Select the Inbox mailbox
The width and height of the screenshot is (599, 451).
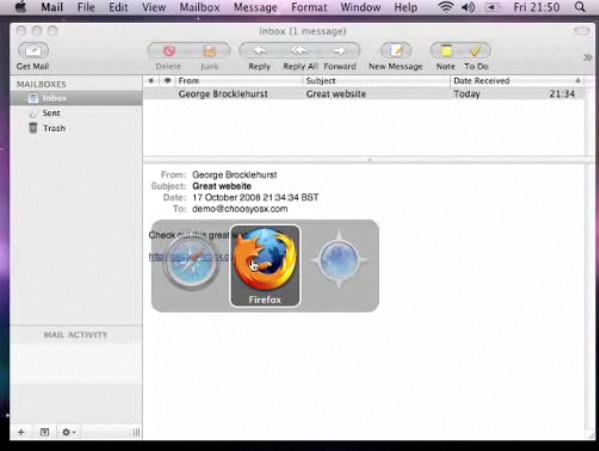point(76,98)
